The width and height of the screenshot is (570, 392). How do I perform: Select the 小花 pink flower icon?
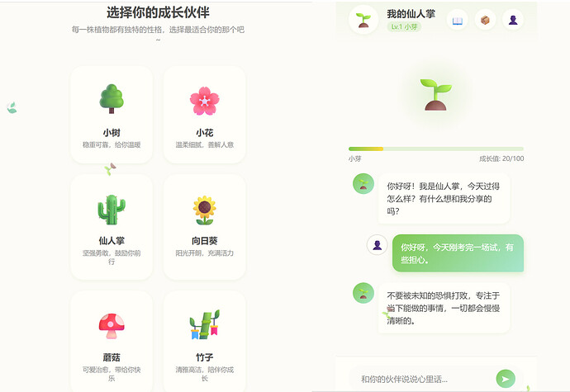(x=205, y=101)
